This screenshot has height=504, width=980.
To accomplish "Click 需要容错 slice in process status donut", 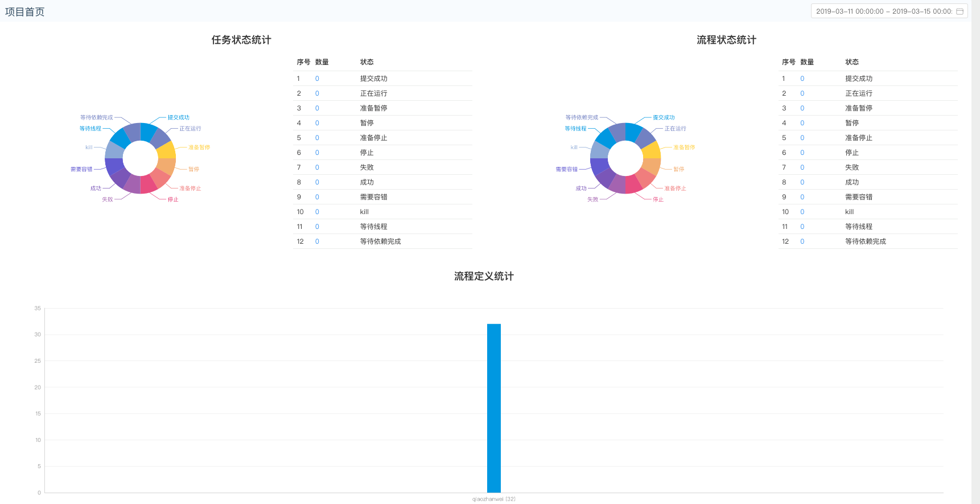I will tap(599, 166).
